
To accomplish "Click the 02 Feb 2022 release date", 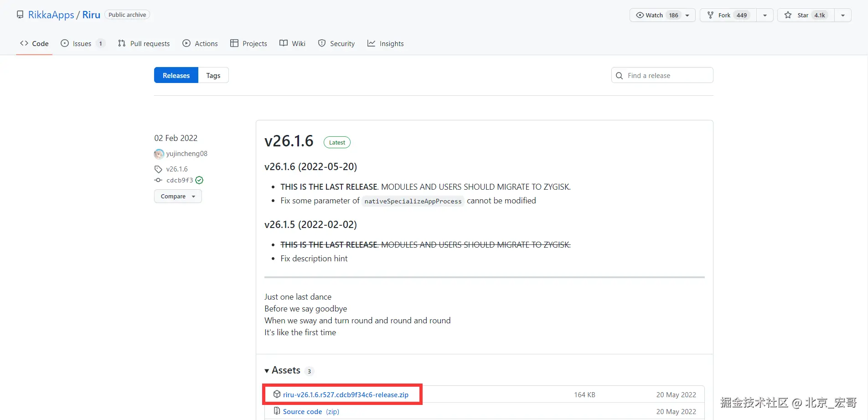I will tap(176, 138).
